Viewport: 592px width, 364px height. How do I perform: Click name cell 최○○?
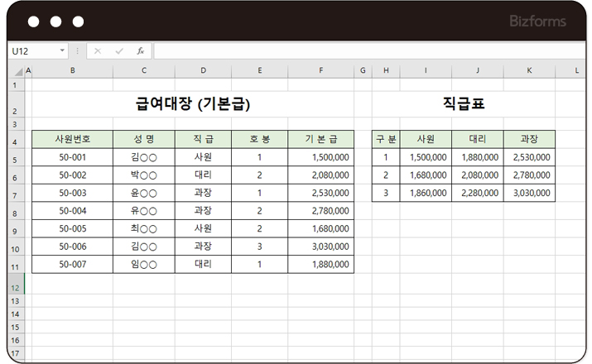tap(144, 228)
